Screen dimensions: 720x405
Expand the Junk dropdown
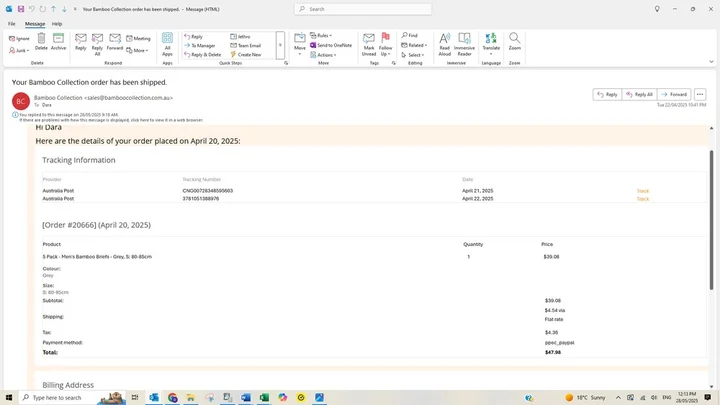[21, 50]
